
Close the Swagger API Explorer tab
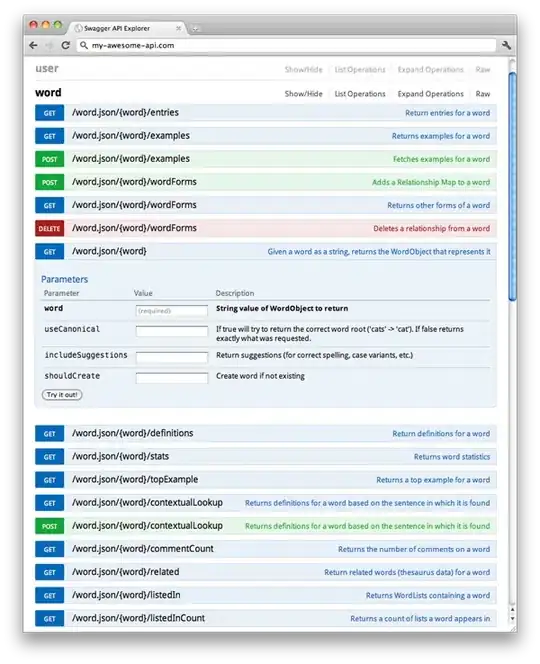(178, 28)
